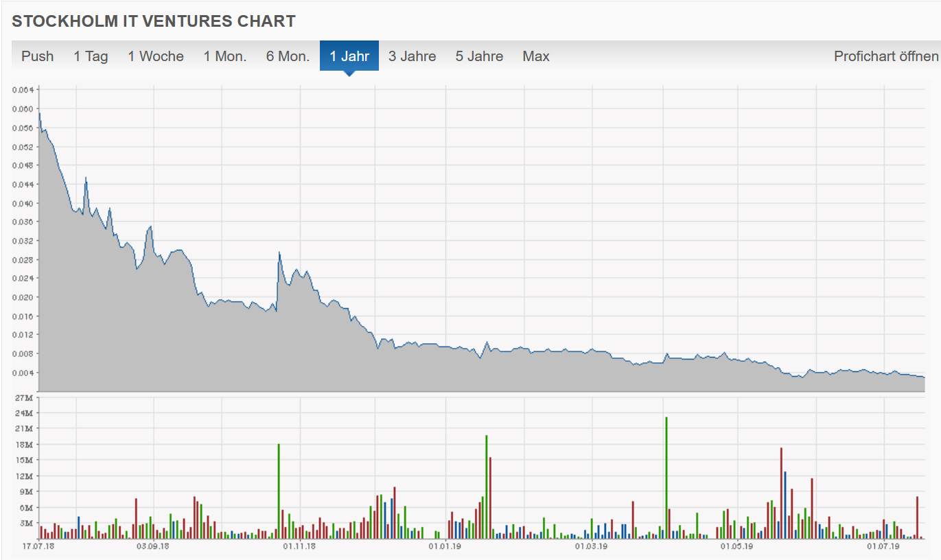Show the Max time range

coord(536,56)
